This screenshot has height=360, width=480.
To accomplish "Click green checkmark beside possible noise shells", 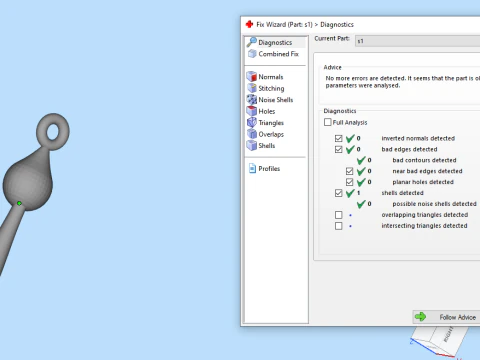I will click(361, 204).
